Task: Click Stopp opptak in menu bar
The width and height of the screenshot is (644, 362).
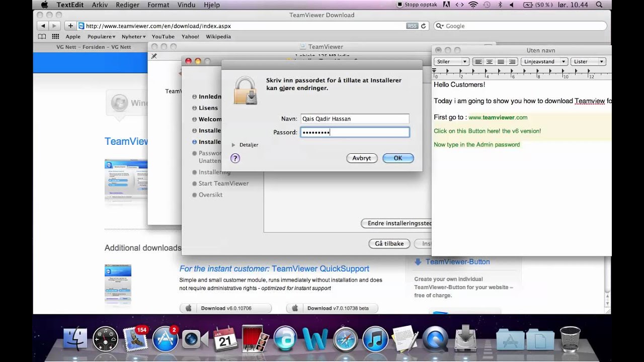Action: (x=417, y=5)
